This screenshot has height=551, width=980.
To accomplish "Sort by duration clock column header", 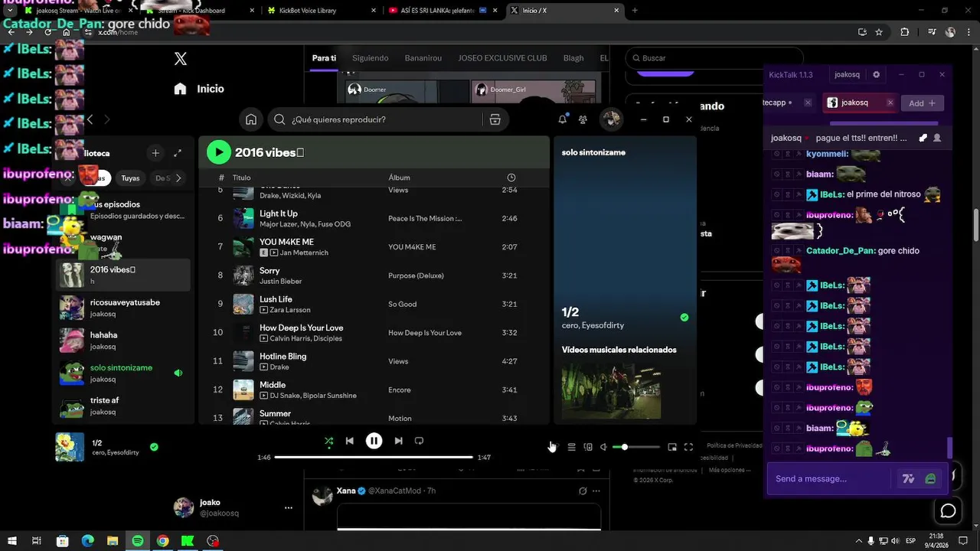I will pos(511,178).
